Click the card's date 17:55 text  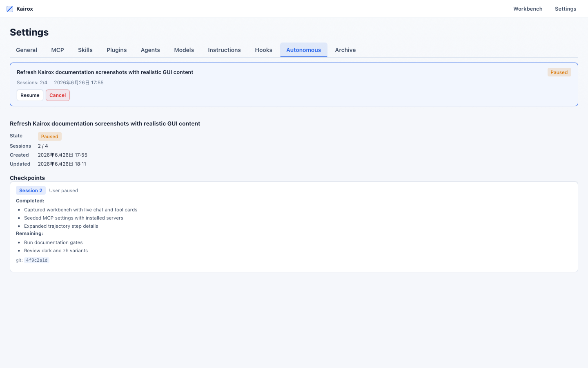pos(79,83)
